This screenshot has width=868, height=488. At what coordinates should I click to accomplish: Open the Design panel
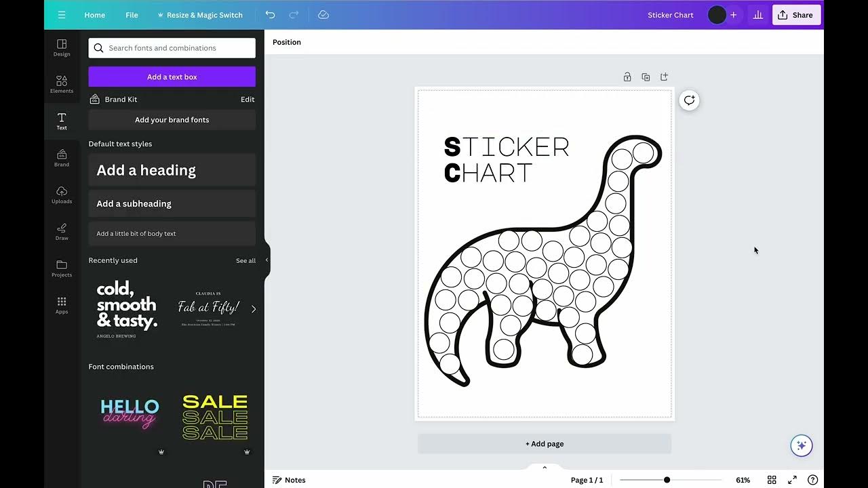[62, 47]
